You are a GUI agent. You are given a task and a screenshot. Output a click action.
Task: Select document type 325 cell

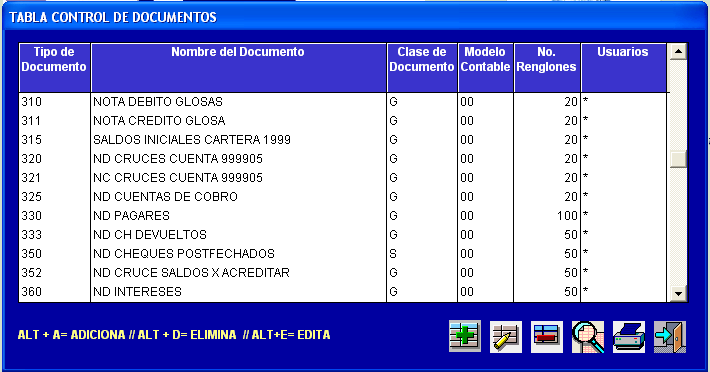54,197
